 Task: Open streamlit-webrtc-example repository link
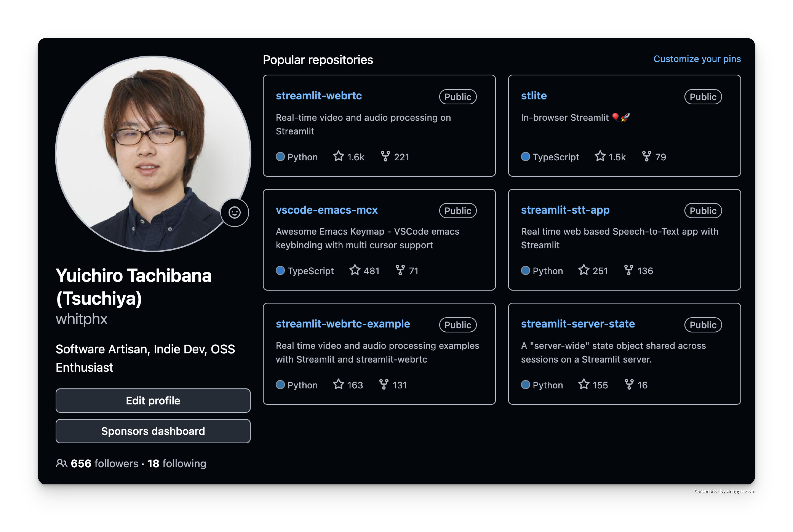point(343,324)
